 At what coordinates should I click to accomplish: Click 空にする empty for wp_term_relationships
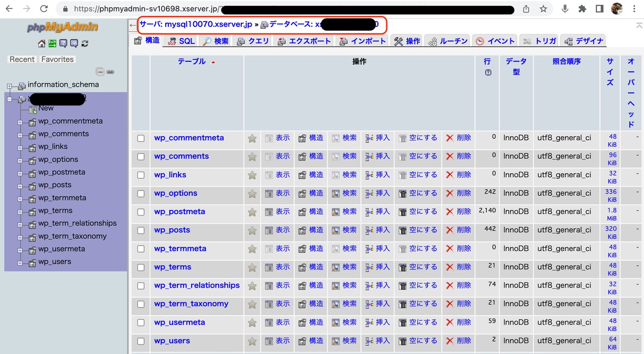[x=418, y=286]
